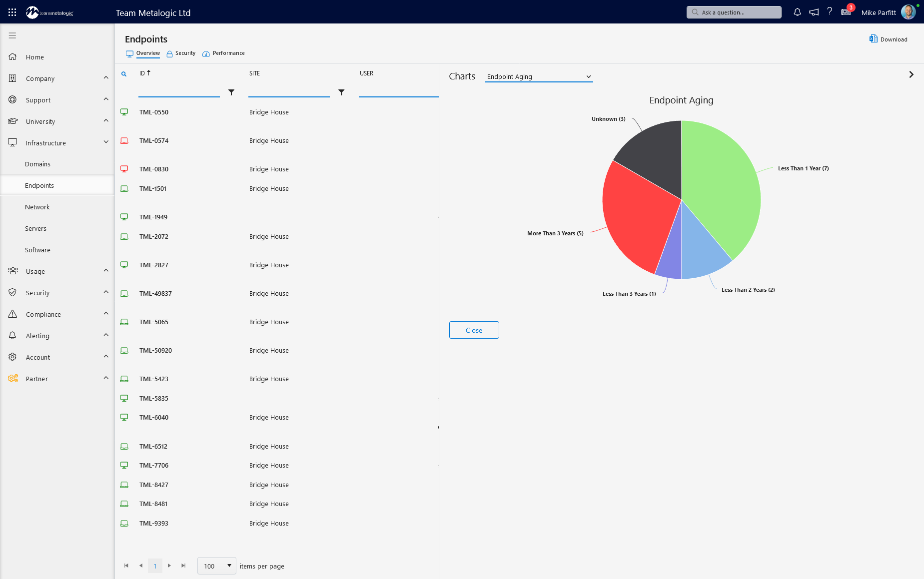Screen dimensions: 924x579
Task: Click page number 1
Action: [x=155, y=566]
